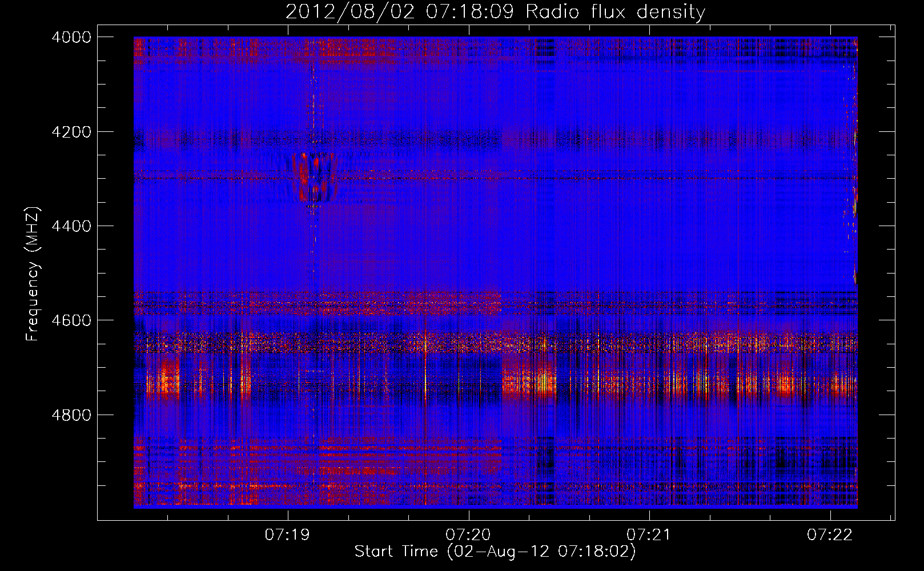Click the 4200 frequency tick label
This screenshot has height=571, width=924.
pos(71,132)
